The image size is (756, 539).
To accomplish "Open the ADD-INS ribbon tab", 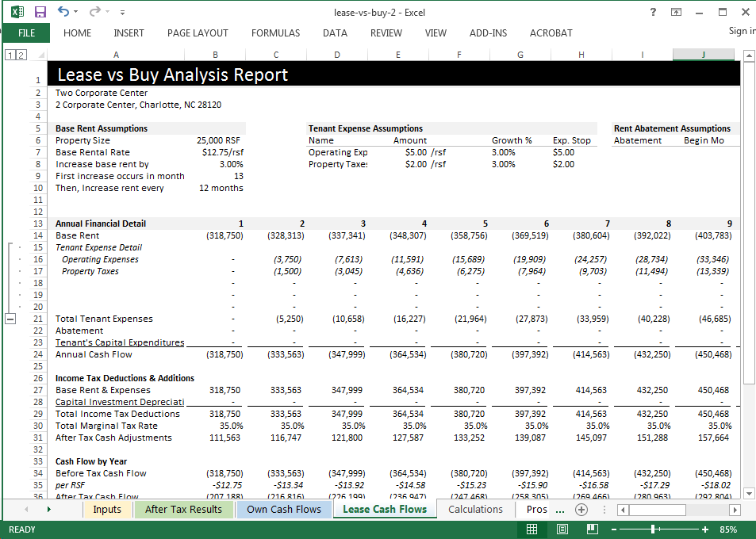I will click(488, 32).
